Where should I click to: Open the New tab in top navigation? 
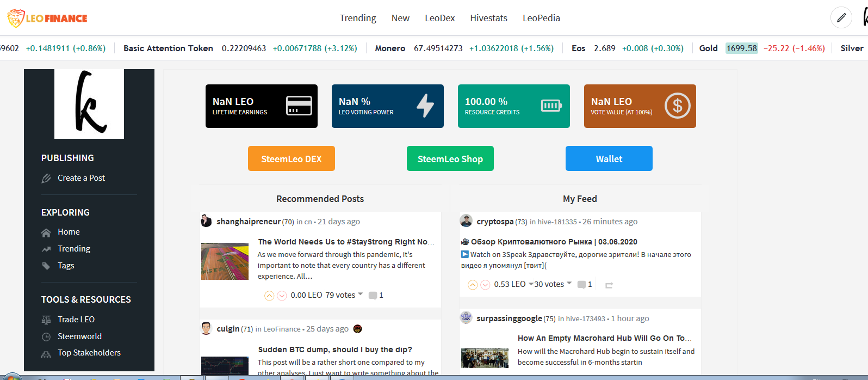click(400, 18)
